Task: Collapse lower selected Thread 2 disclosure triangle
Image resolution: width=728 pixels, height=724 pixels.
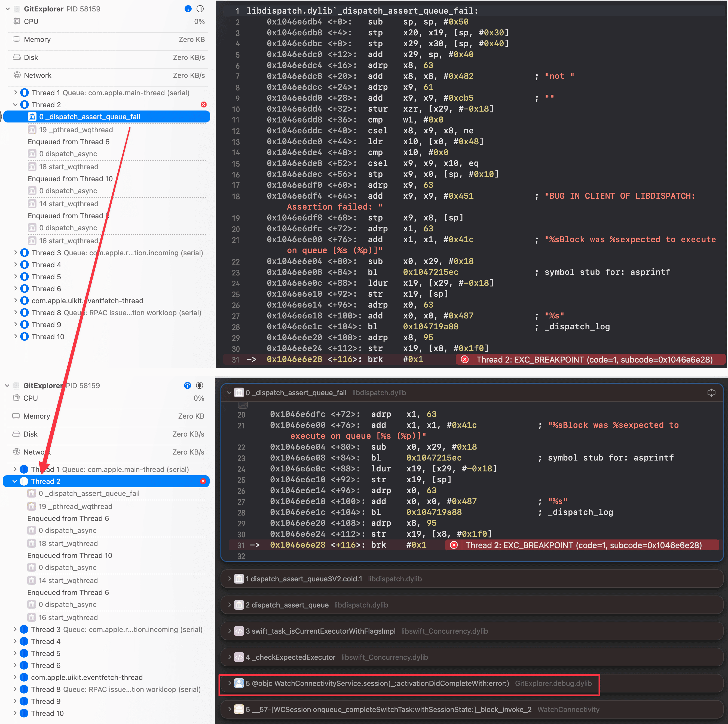Action: pyautogui.click(x=15, y=481)
